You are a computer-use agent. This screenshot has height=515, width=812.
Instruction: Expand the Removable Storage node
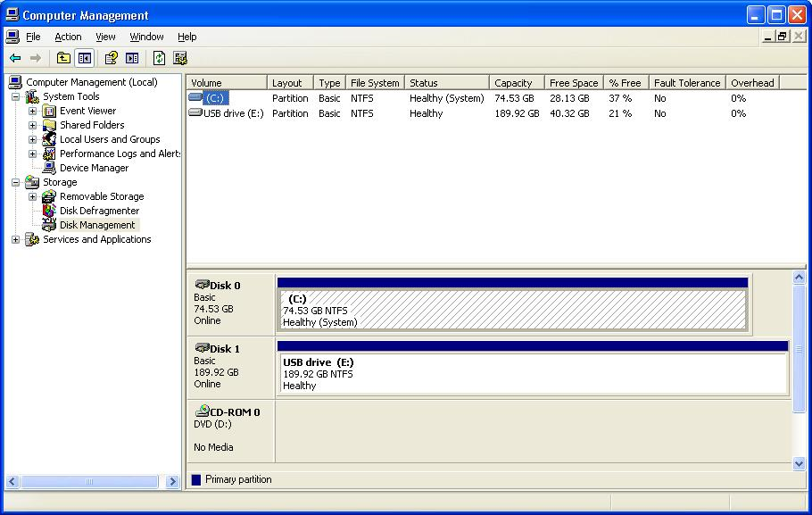(x=33, y=197)
